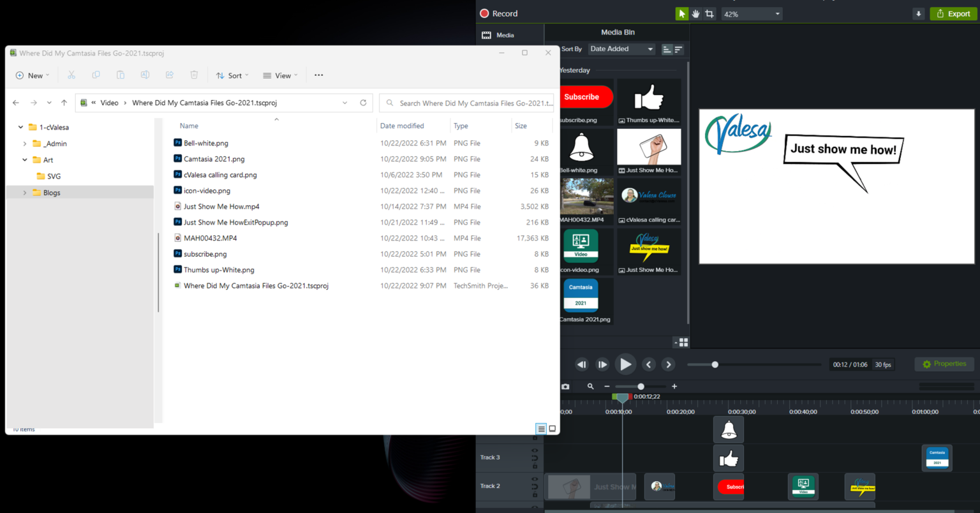This screenshot has height=513, width=980.
Task: Click the green Export button
Action: point(953,13)
